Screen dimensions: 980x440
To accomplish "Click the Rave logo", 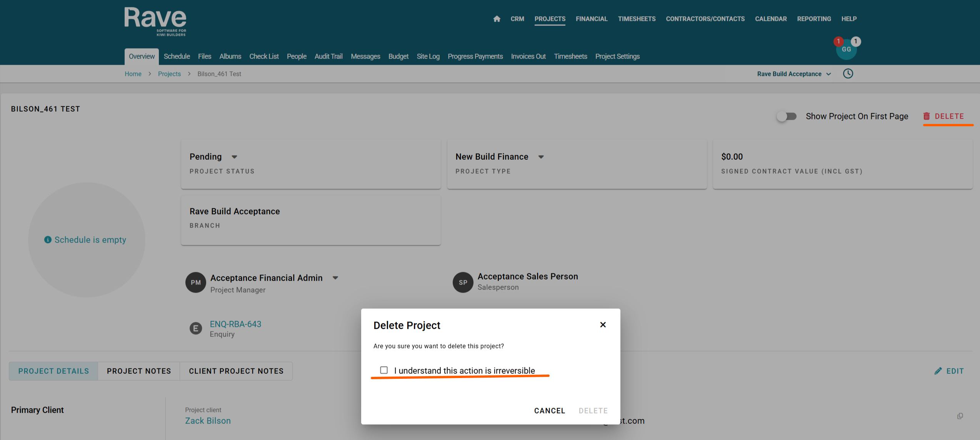I will tap(155, 22).
